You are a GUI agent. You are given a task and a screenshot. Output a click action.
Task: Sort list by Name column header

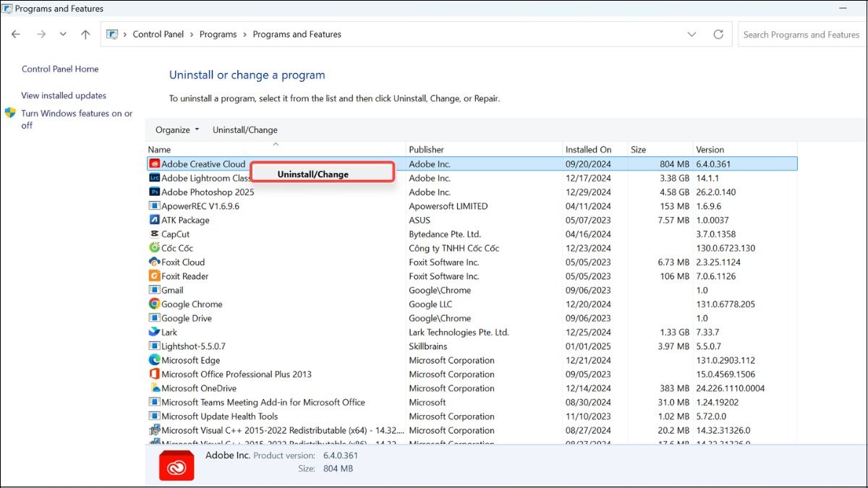coord(276,150)
